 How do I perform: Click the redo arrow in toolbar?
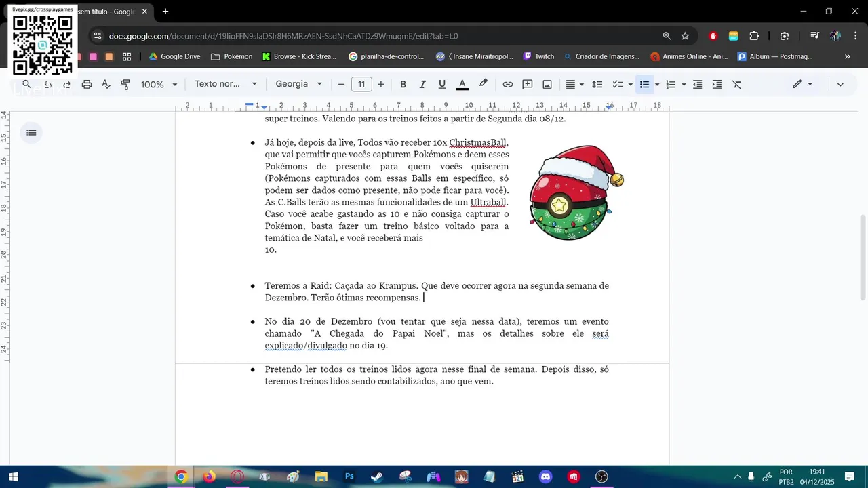pyautogui.click(x=67, y=85)
